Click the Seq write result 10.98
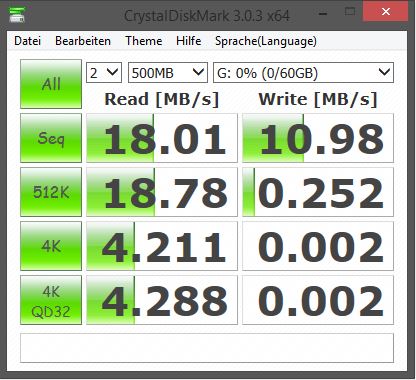The image size is (416, 380). tap(318, 138)
